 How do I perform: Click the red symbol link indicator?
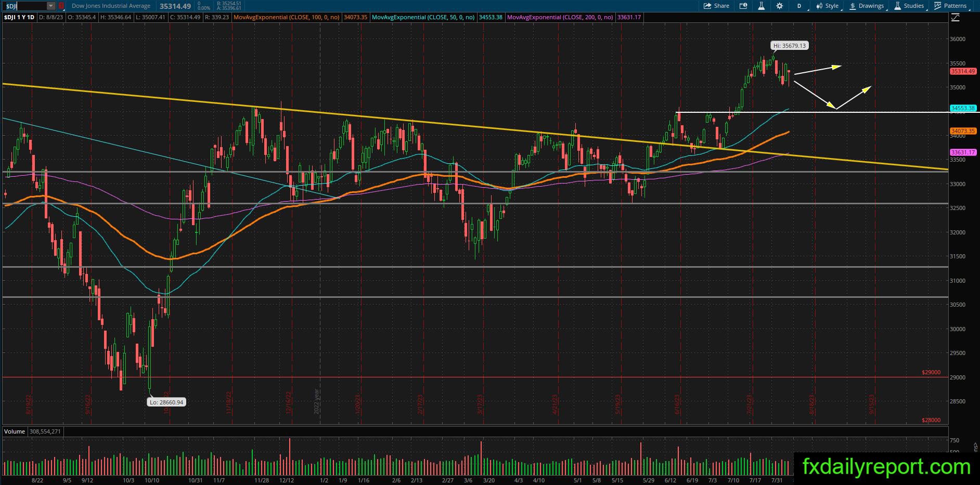61,6
